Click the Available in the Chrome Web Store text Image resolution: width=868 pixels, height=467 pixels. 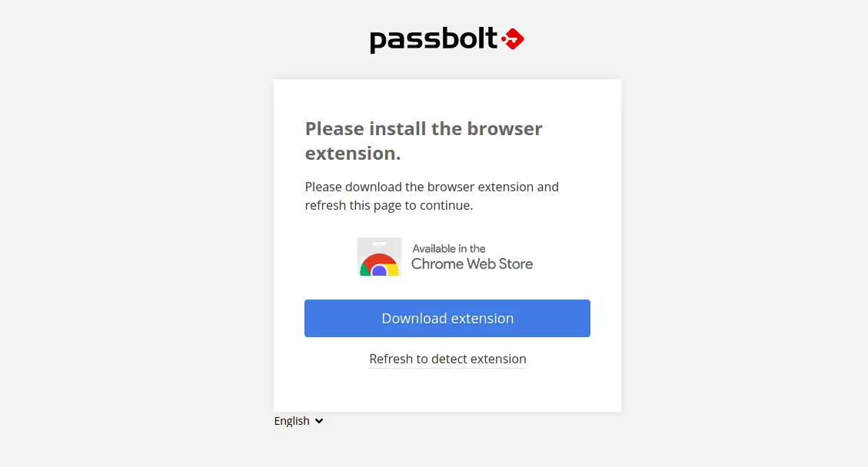click(471, 257)
